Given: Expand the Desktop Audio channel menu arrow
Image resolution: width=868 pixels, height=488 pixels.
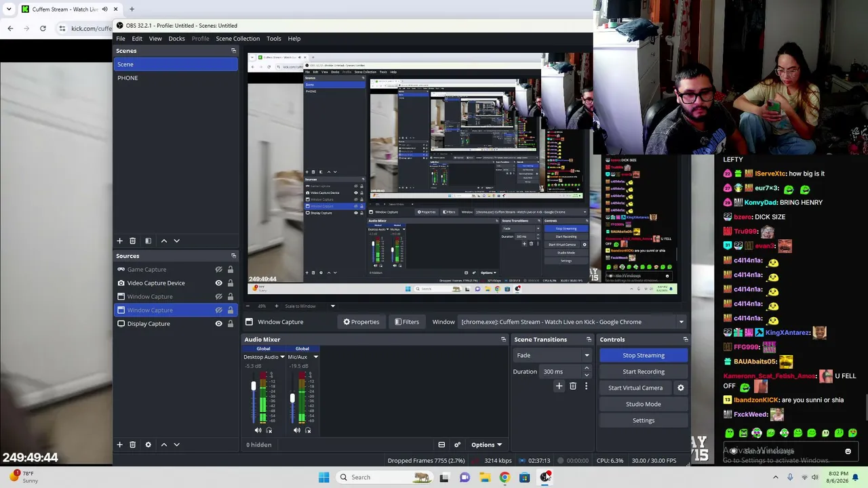Looking at the screenshot, I should (x=283, y=357).
